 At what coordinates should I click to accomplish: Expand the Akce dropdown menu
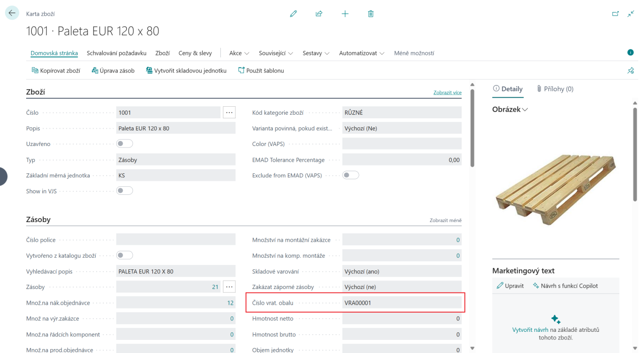click(x=239, y=53)
